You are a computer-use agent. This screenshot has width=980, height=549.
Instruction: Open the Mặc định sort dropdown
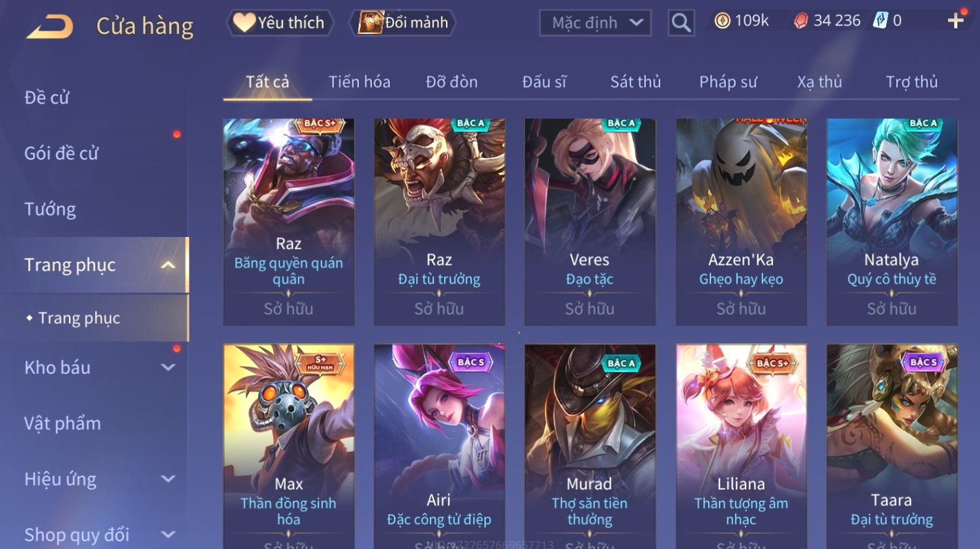click(x=595, y=23)
